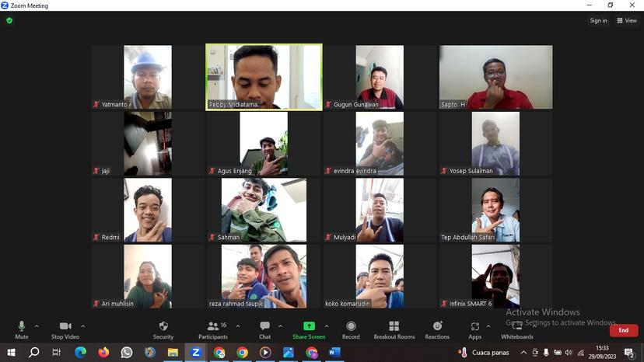Screen dimensions: 644x362
Task: Select Sapto. H video tile
Action: click(495, 77)
